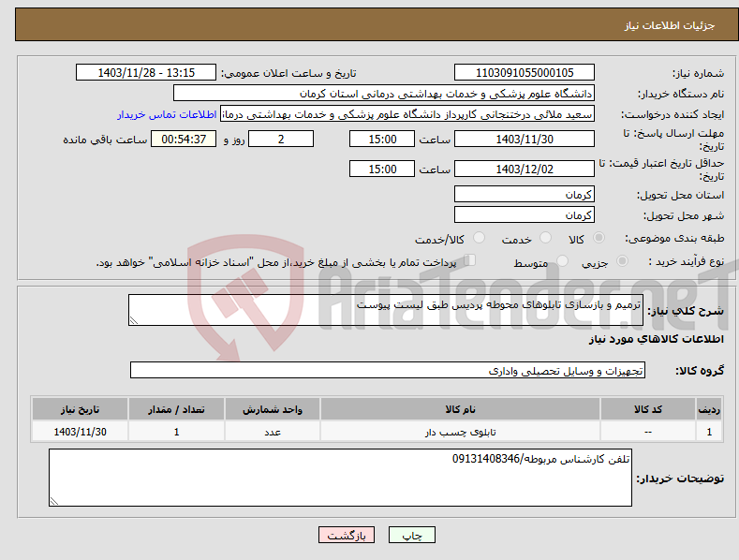Click the price validity time 15:00 field
739x560 pixels.
tap(382, 169)
